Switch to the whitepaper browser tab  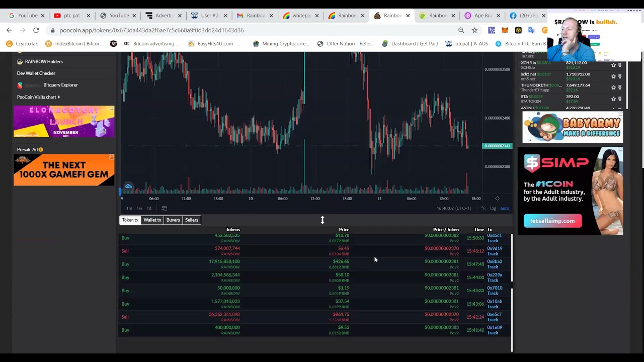[x=300, y=16]
